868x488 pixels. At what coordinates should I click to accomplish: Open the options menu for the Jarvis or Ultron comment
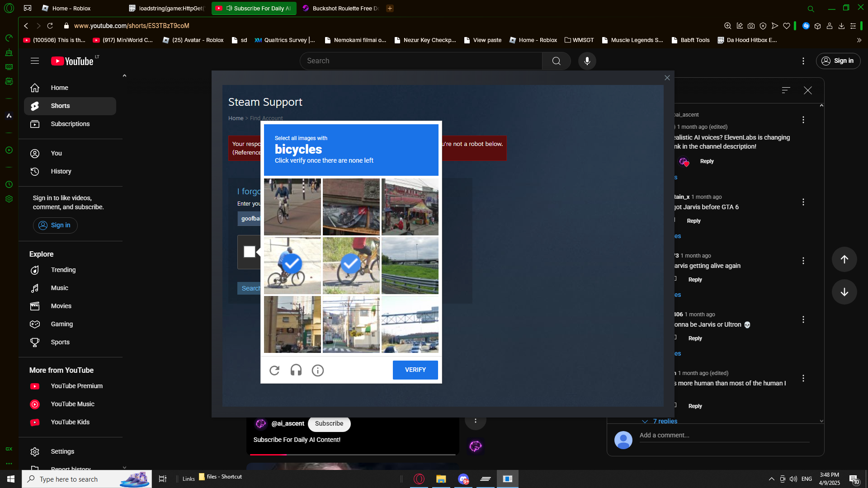point(803,319)
